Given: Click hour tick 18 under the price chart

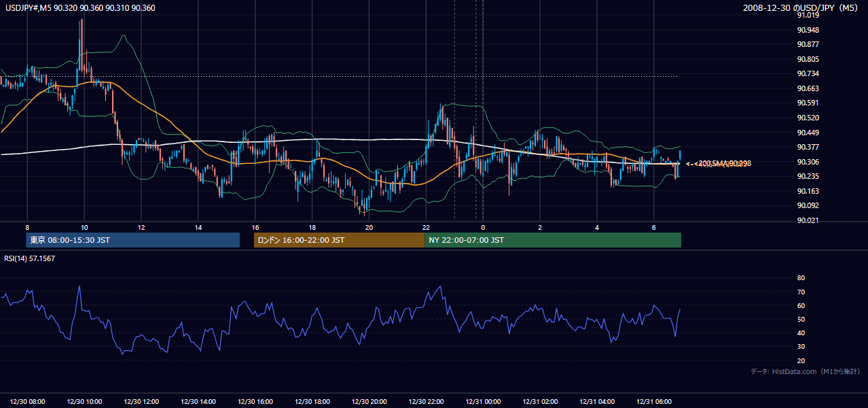Looking at the screenshot, I should [312, 227].
